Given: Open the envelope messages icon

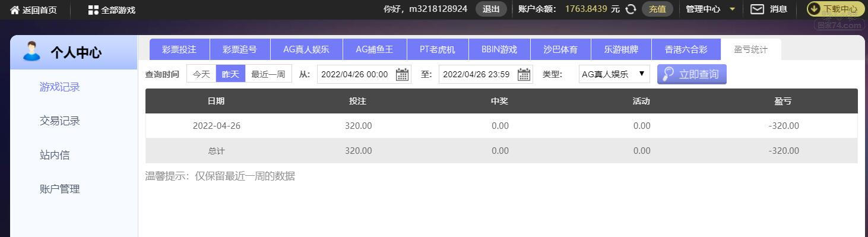Looking at the screenshot, I should (757, 9).
